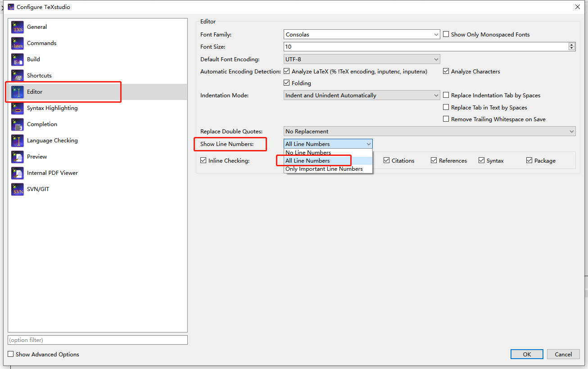Open the General settings page
The height and width of the screenshot is (369, 588).
click(97, 27)
